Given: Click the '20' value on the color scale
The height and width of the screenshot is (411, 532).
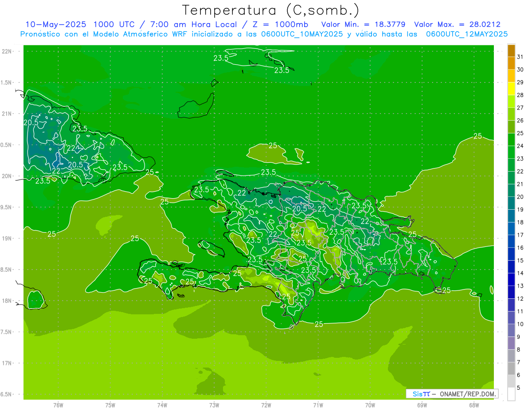Looking at the screenshot, I should click(520, 197).
